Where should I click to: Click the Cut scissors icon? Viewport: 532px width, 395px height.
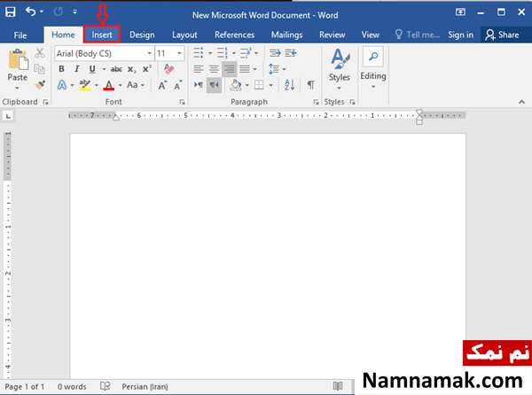(40, 53)
